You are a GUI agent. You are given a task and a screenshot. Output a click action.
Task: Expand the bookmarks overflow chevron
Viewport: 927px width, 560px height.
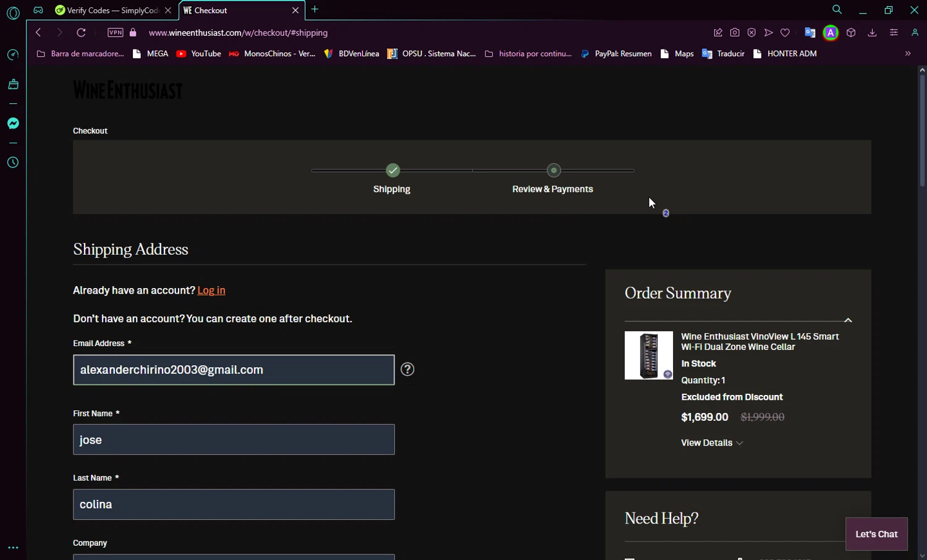pyautogui.click(x=908, y=54)
